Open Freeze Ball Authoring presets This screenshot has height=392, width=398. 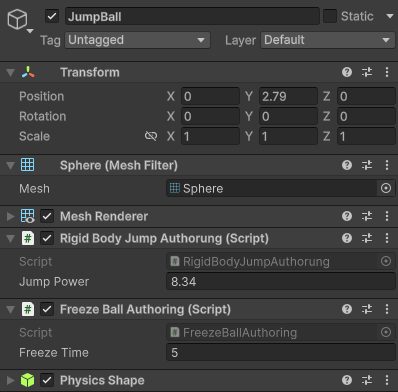(x=367, y=309)
